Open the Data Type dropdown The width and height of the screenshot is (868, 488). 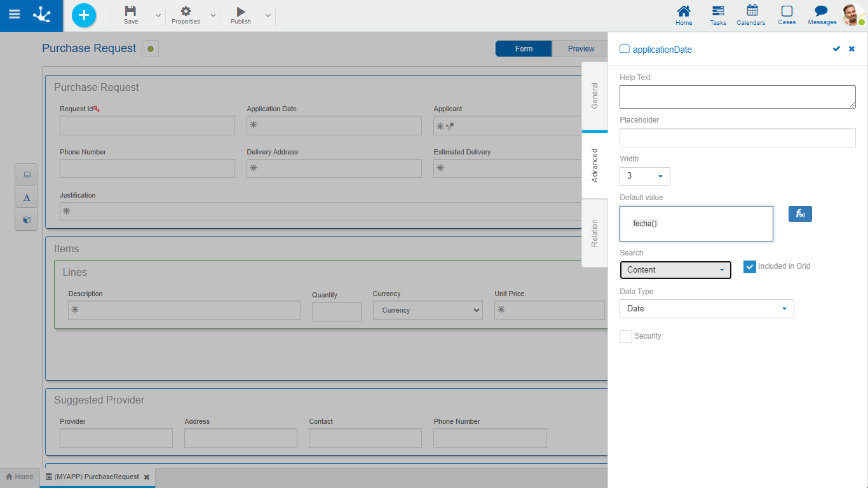point(707,309)
